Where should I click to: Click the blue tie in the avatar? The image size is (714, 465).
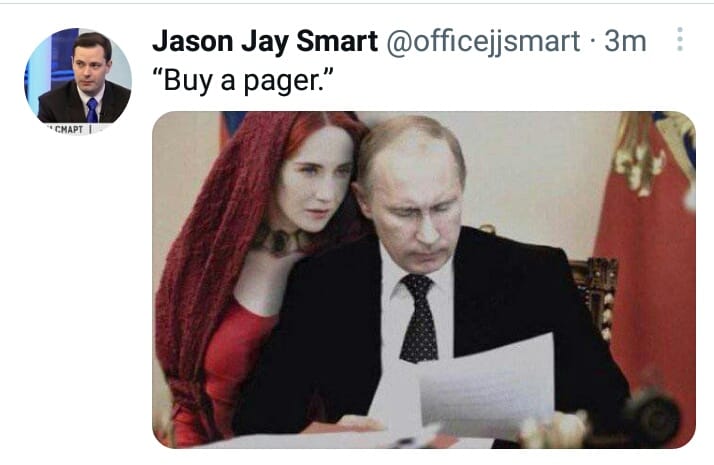pos(92,110)
